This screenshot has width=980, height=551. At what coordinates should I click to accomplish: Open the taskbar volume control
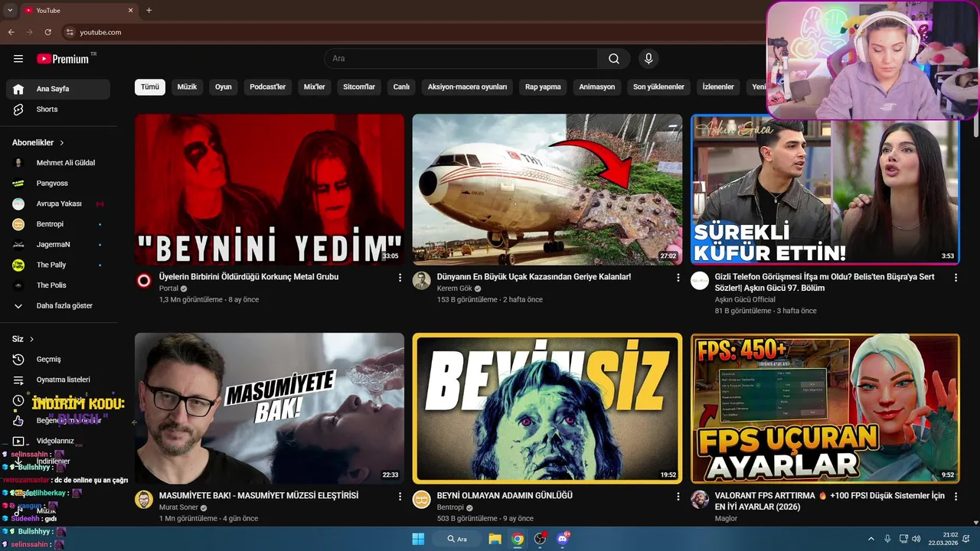pos(916,539)
